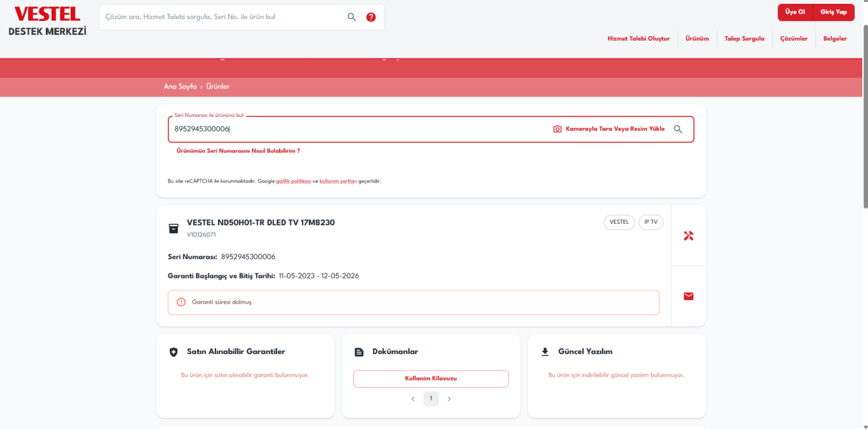Image resolution: width=868 pixels, height=429 pixels.
Task: Click the serial number search magnifier icon
Action: pyautogui.click(x=678, y=129)
